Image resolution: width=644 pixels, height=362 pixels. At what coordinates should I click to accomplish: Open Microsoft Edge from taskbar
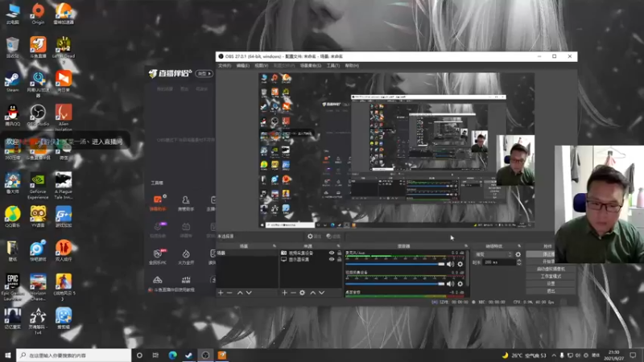(x=172, y=356)
